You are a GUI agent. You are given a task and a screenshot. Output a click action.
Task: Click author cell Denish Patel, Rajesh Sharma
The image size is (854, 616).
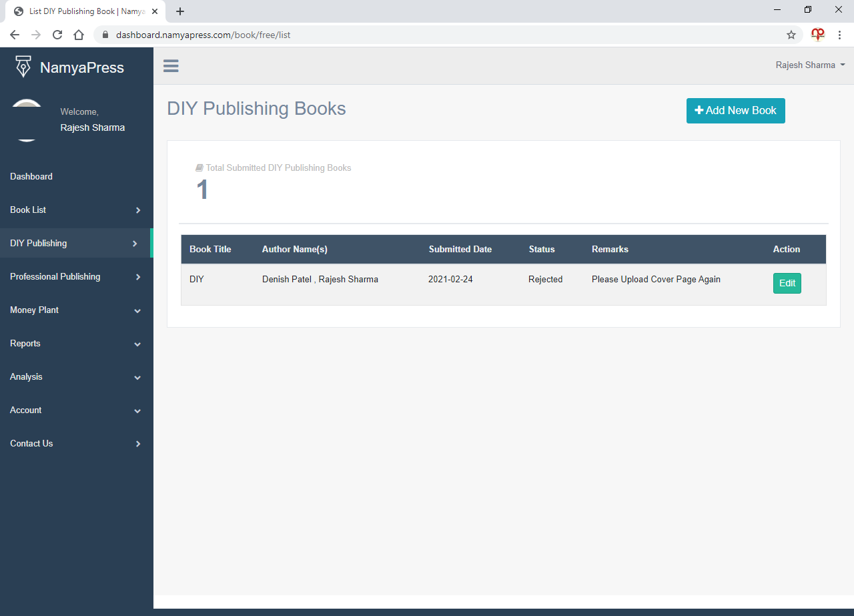click(320, 279)
